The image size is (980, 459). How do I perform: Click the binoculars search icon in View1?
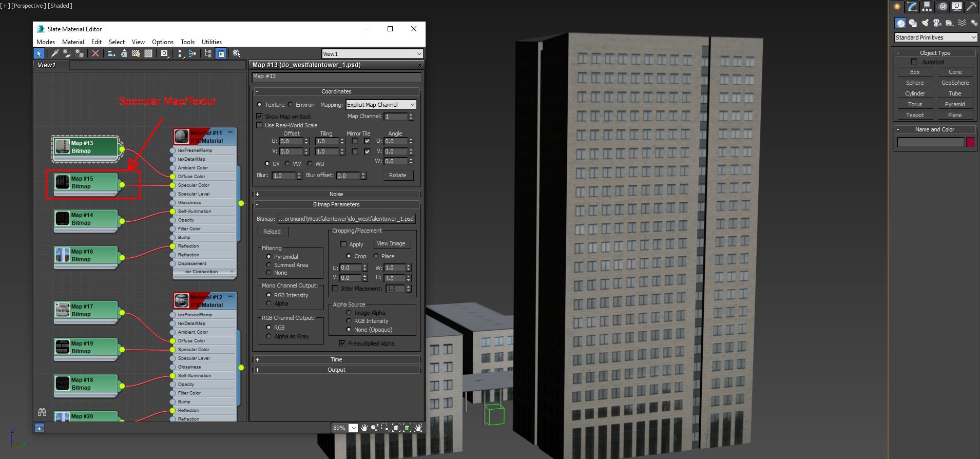coord(42,412)
